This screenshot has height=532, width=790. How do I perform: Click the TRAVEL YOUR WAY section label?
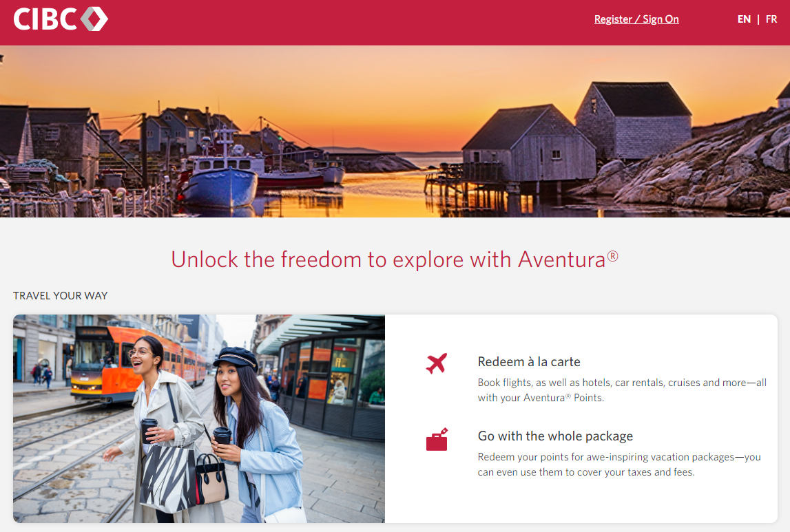pyautogui.click(x=61, y=296)
